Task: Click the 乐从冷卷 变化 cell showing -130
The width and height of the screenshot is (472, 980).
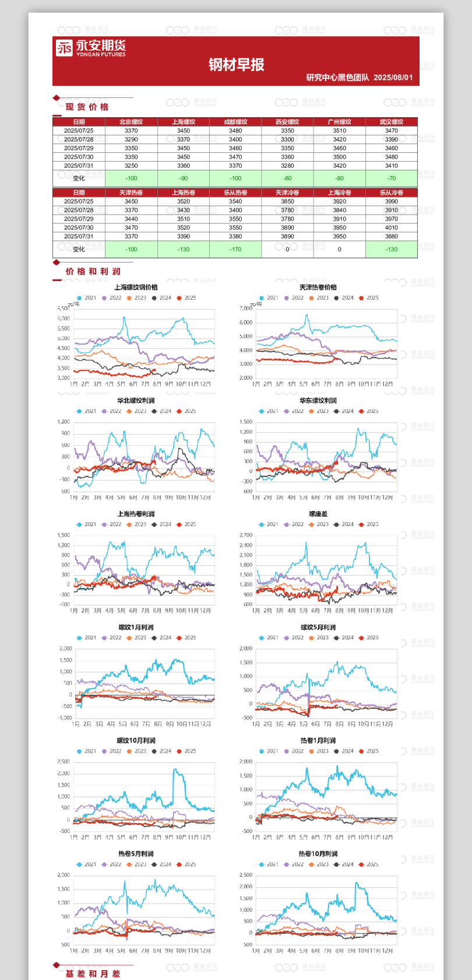Action: pos(392,249)
